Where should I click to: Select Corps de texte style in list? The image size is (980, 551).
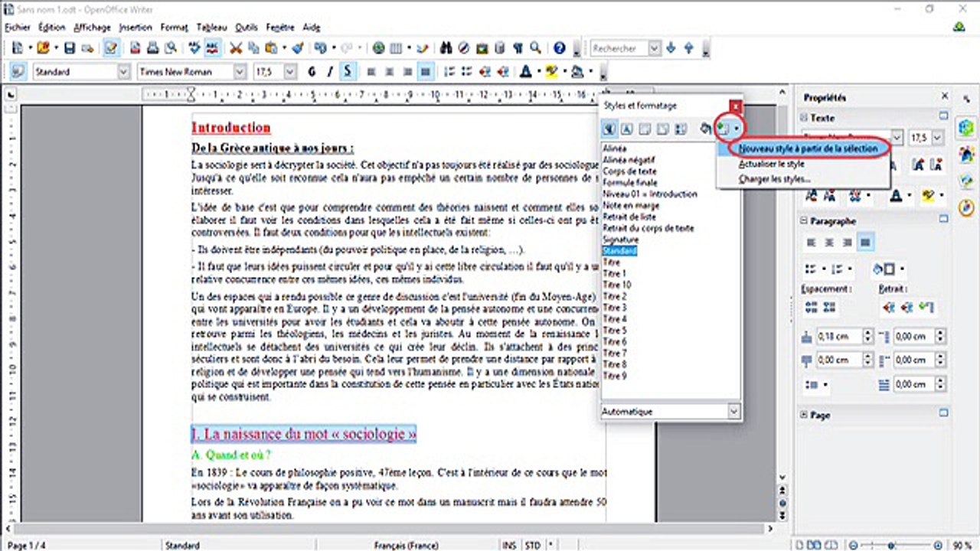[629, 171]
